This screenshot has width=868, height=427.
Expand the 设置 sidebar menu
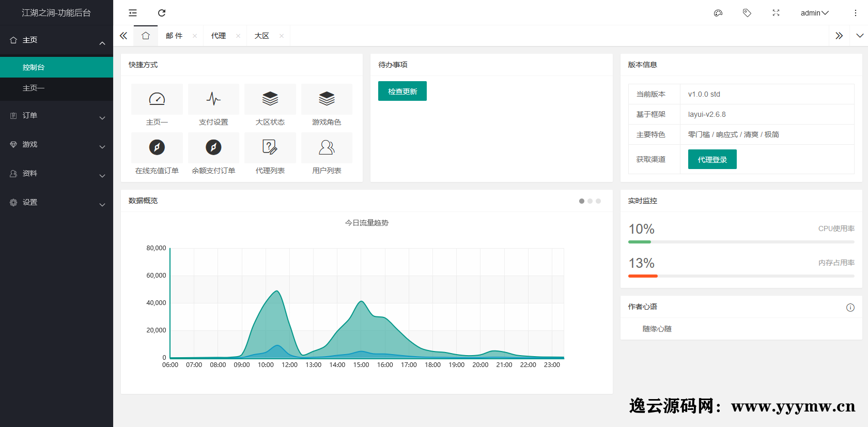(x=56, y=203)
